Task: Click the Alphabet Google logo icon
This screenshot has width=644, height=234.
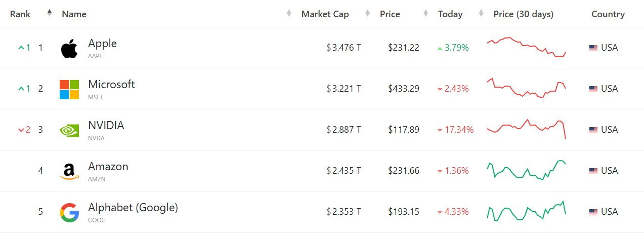Action: (69, 213)
